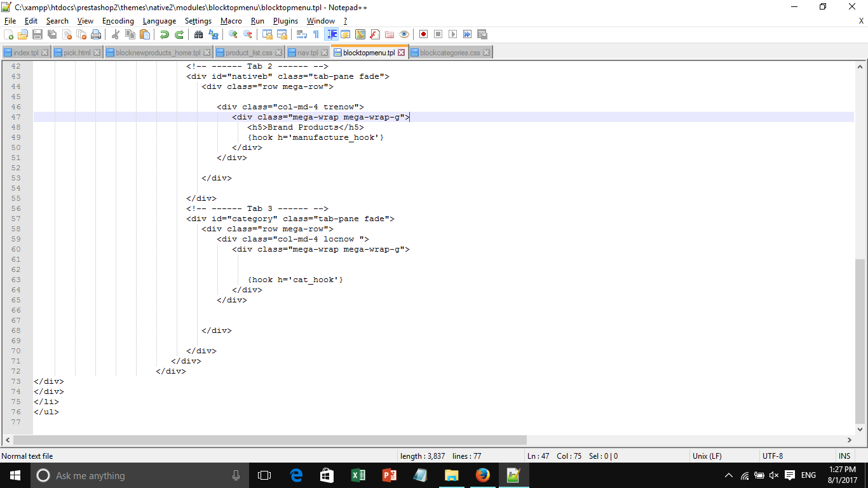This screenshot has height=488, width=868.
Task: Close the blocktopmenu.tpl tab
Action: click(402, 53)
